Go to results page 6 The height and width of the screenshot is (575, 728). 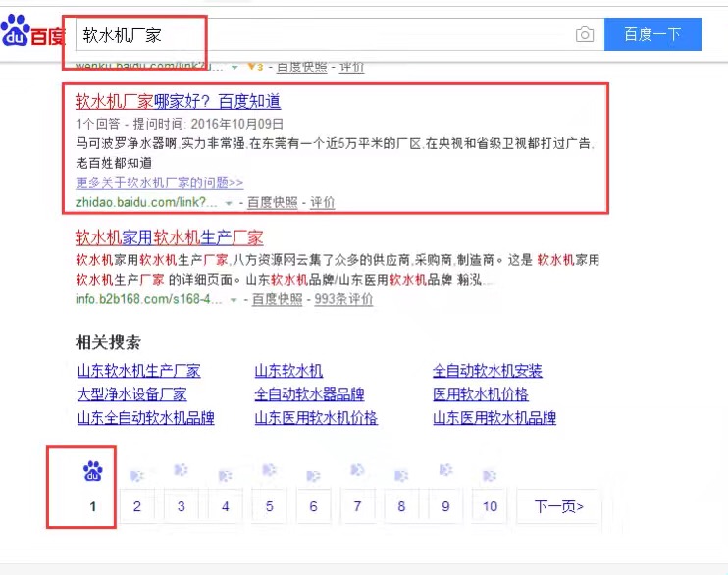click(x=313, y=506)
